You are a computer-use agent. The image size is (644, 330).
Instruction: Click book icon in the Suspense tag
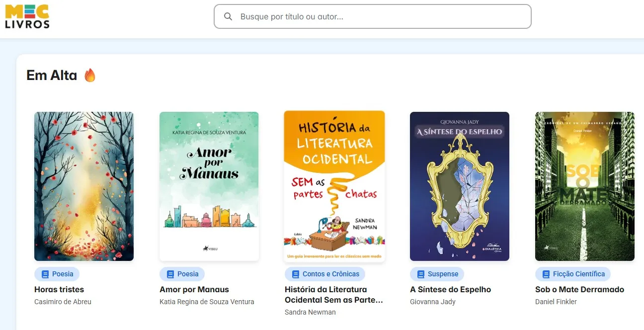[421, 274]
